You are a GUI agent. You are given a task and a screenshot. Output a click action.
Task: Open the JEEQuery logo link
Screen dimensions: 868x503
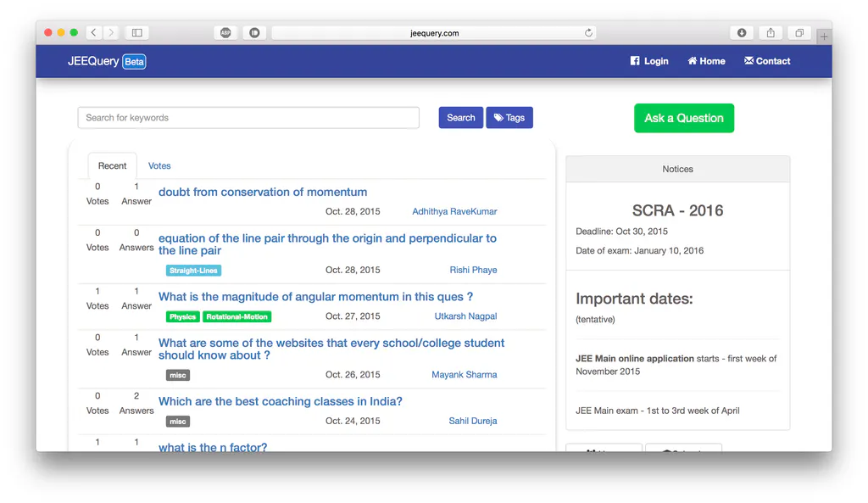pos(93,61)
